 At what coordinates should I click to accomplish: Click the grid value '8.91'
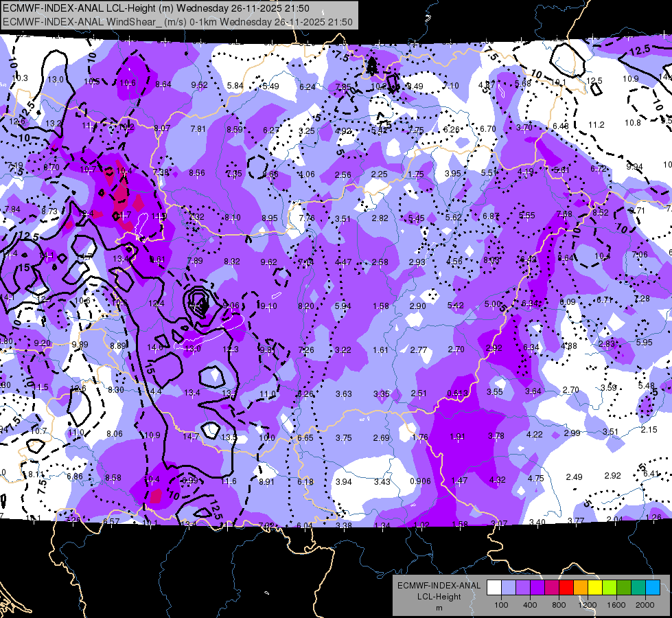[x=266, y=481]
